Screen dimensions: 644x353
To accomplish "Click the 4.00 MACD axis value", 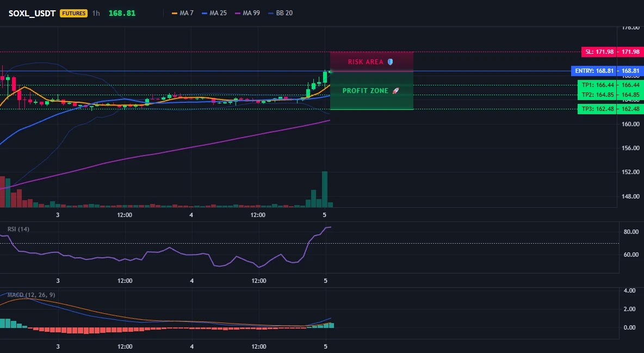I will click(x=630, y=290).
